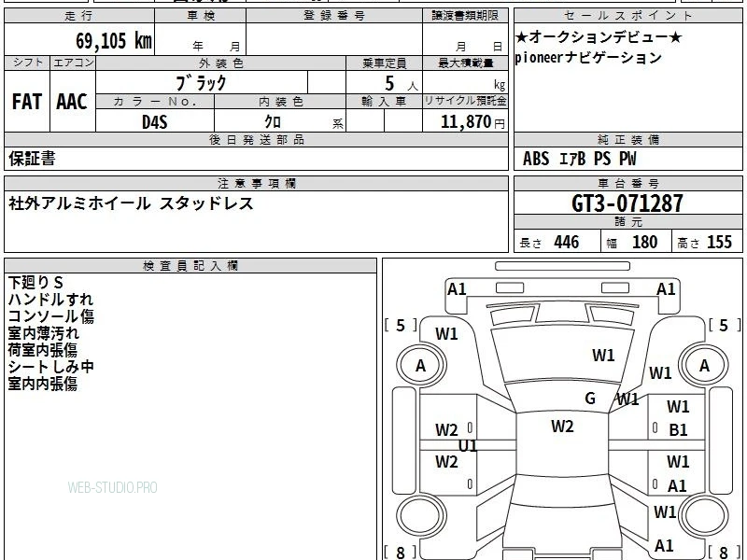Click the pioneerナビゲーション line
The image size is (747, 560).
pyautogui.click(x=588, y=58)
